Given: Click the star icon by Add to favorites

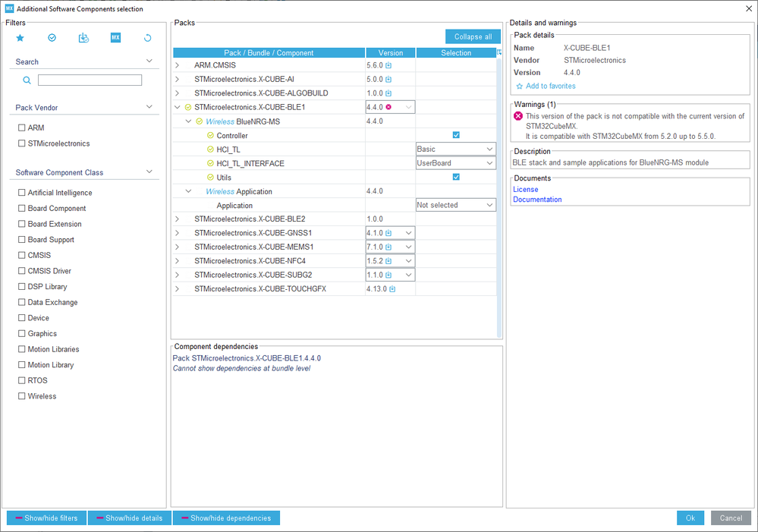Looking at the screenshot, I should [x=520, y=87].
